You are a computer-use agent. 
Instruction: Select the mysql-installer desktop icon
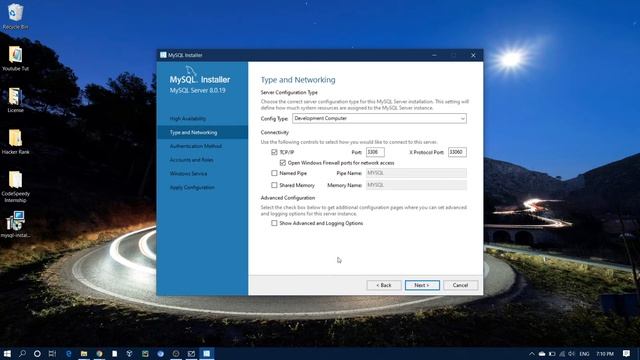(16, 224)
